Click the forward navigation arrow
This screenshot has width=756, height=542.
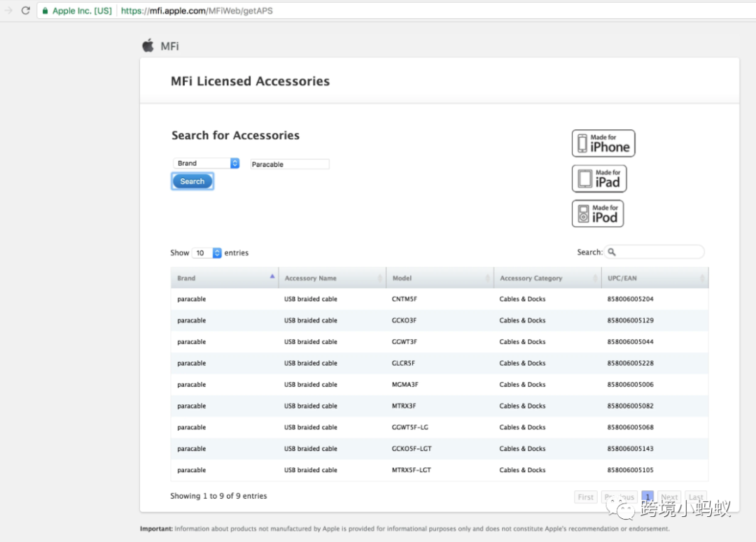8,10
